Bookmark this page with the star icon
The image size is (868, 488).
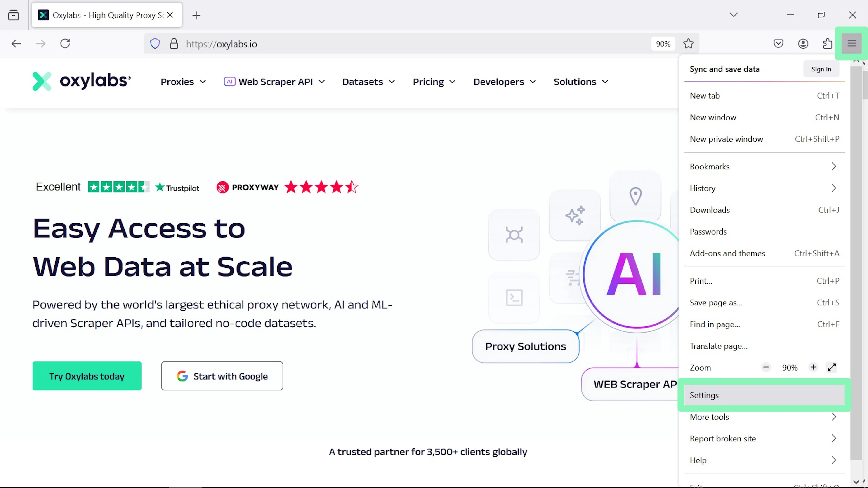point(688,43)
